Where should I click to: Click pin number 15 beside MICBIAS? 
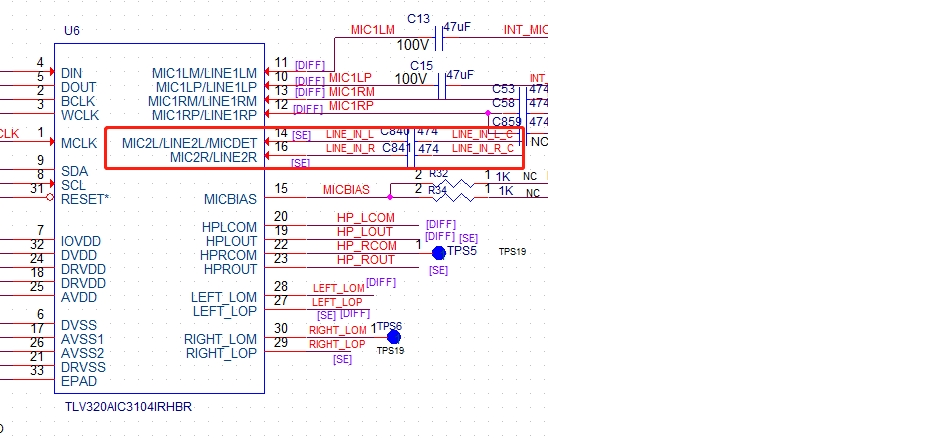[x=281, y=188]
